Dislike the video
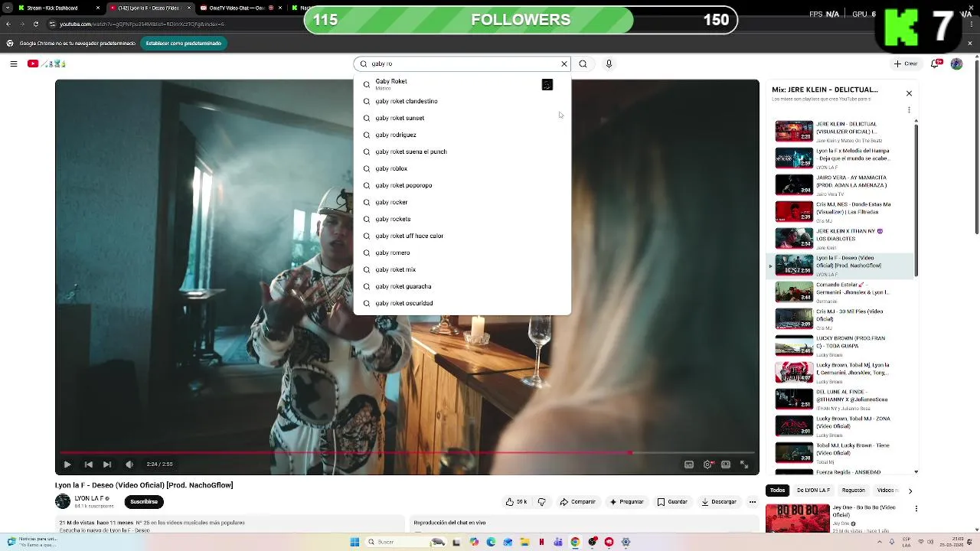This screenshot has height=551, width=980. [x=541, y=502]
